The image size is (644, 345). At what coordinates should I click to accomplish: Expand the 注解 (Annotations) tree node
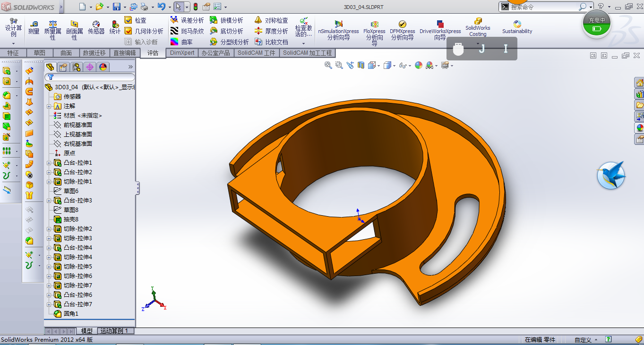[x=49, y=106]
